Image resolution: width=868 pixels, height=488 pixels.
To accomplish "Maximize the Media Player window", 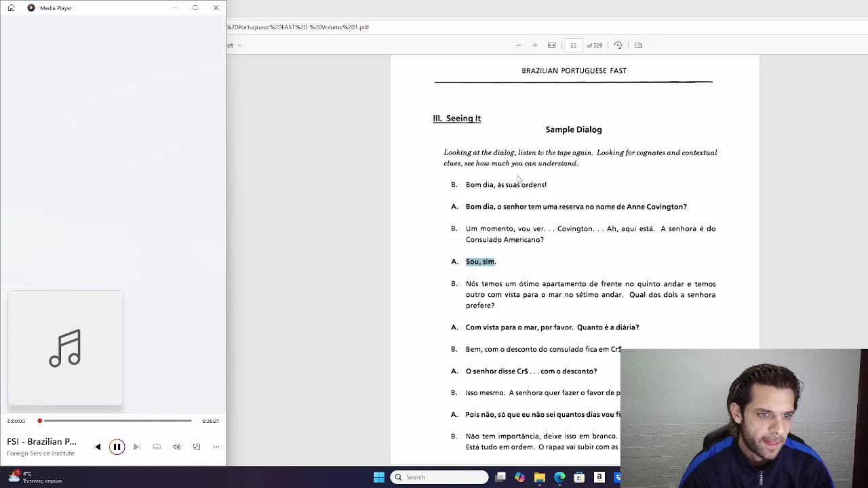I will pyautogui.click(x=195, y=8).
